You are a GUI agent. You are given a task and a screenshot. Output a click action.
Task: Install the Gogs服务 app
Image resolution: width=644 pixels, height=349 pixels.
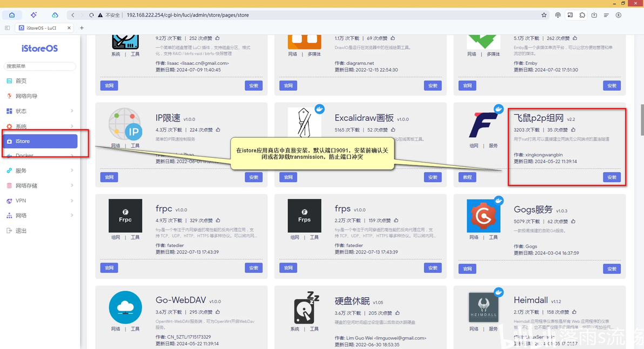click(x=612, y=269)
